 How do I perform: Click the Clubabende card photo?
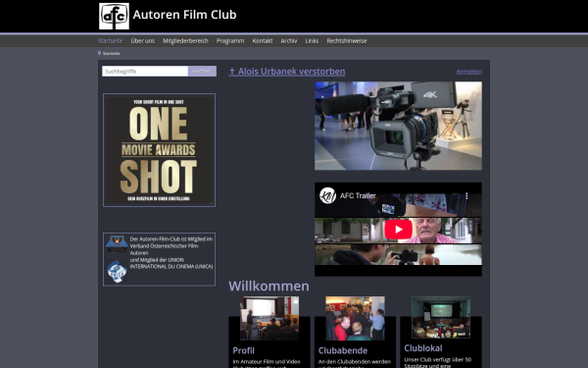[x=355, y=318]
